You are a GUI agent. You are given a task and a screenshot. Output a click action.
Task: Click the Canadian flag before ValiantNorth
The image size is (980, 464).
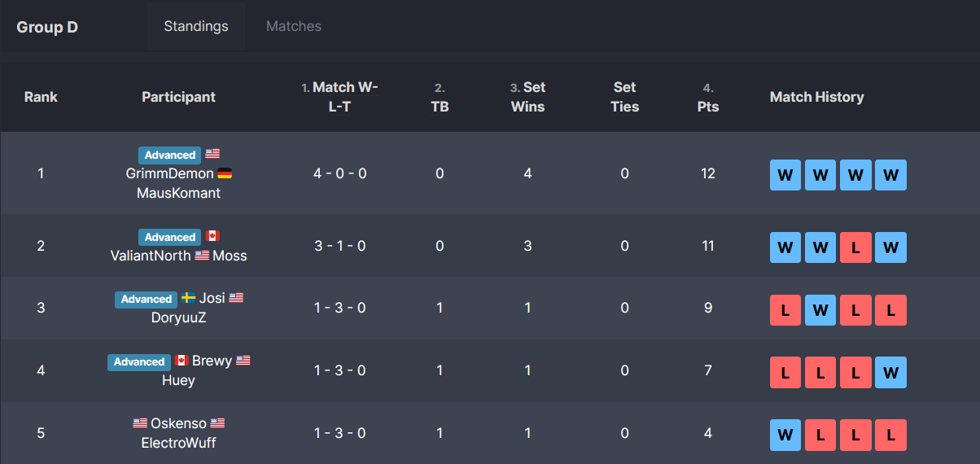click(x=212, y=236)
